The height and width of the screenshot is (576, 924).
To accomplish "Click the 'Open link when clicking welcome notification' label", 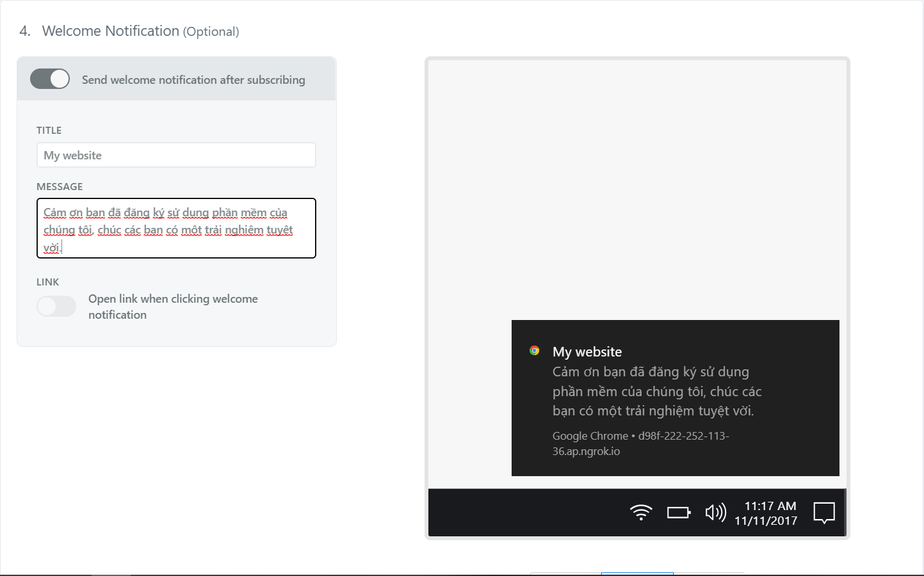I will tap(173, 307).
